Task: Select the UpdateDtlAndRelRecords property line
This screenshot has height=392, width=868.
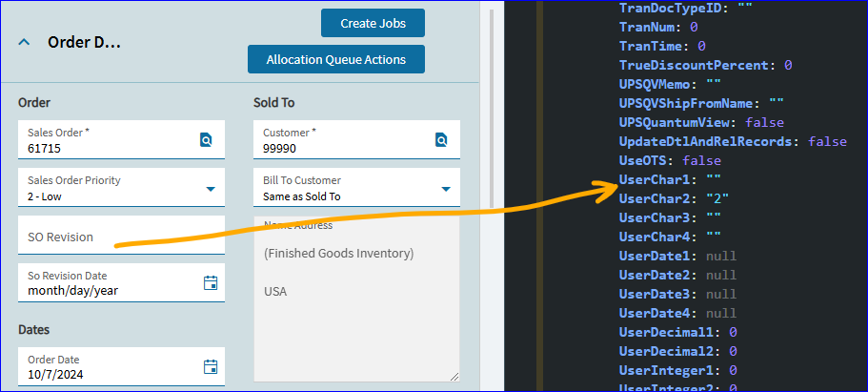Action: 733,141
